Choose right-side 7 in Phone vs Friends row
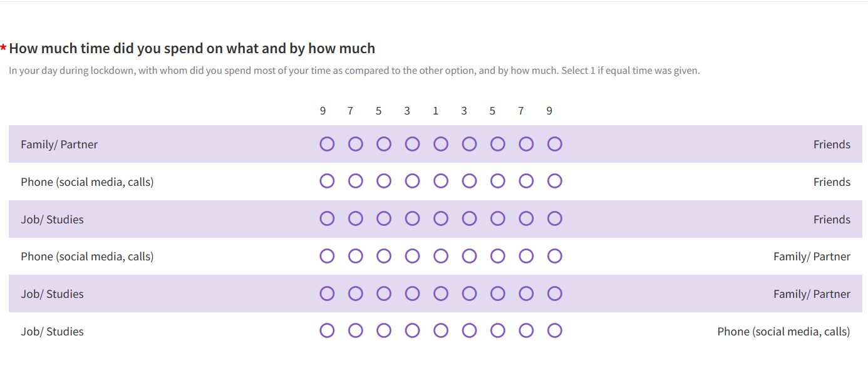 pyautogui.click(x=526, y=181)
